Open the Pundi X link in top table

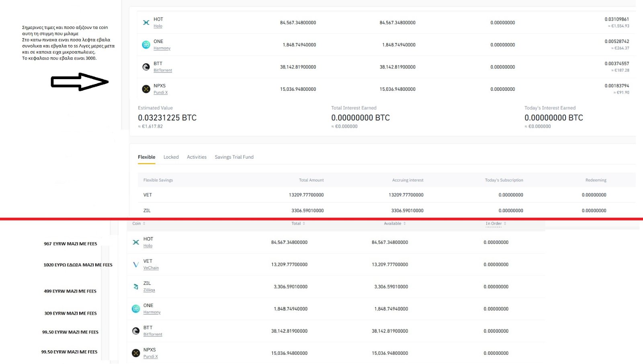pos(161,92)
